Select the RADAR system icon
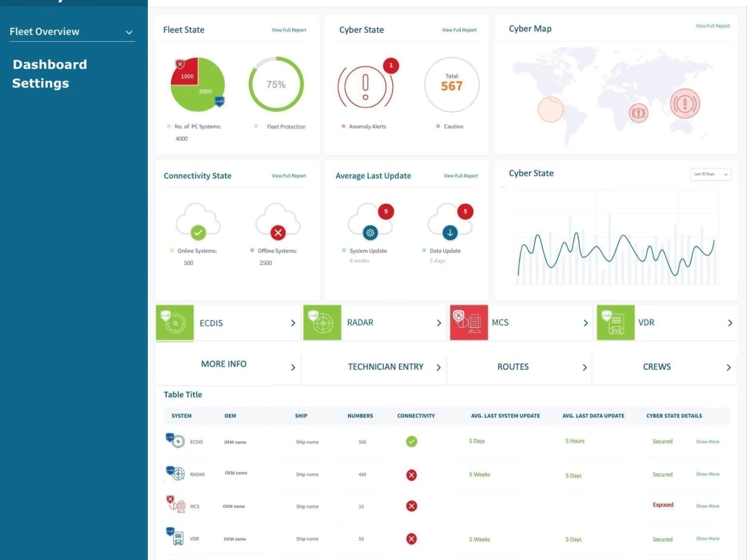This screenshot has height=560, width=747. [322, 323]
